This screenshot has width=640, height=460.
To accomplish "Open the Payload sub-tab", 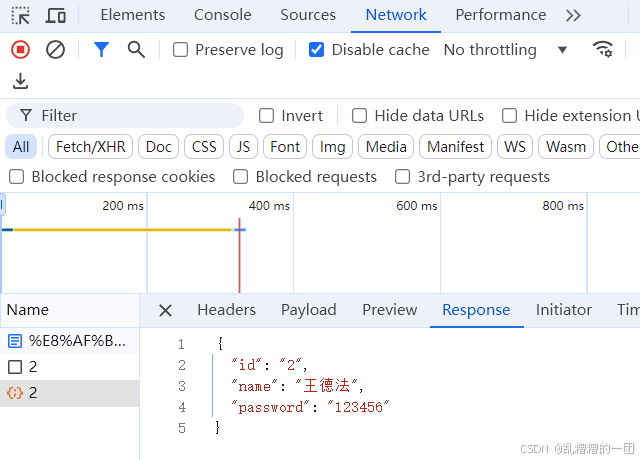I will coord(309,310).
